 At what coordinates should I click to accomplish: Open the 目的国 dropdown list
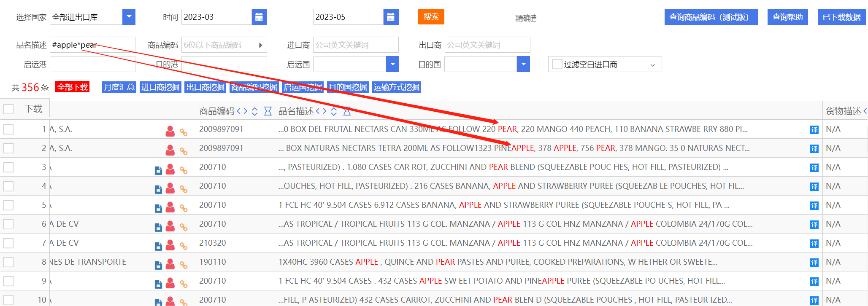pos(523,64)
